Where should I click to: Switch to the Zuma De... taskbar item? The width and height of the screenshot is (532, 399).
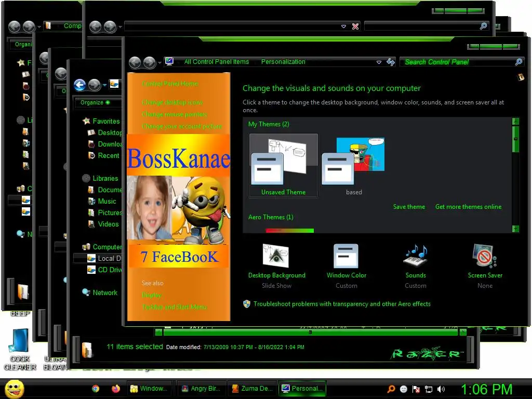(x=252, y=389)
